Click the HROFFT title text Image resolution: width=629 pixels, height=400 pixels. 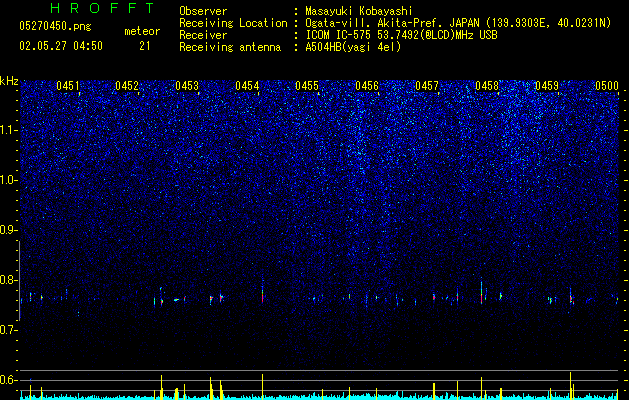tap(102, 8)
